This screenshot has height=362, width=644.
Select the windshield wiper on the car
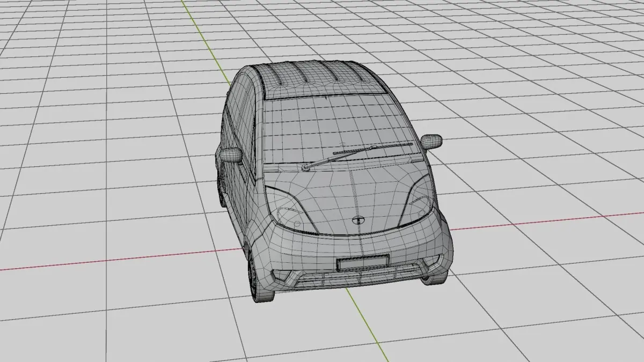coord(358,156)
